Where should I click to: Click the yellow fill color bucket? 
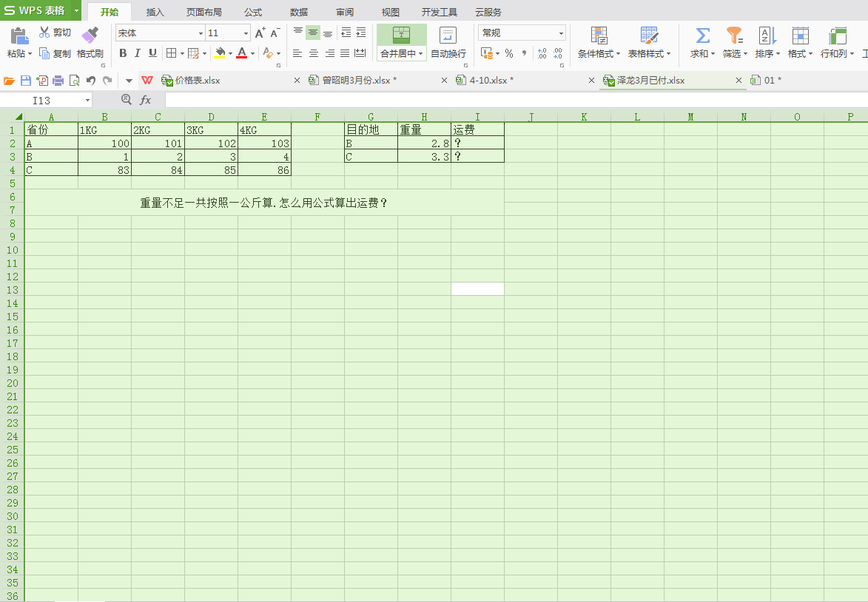pyautogui.click(x=220, y=53)
